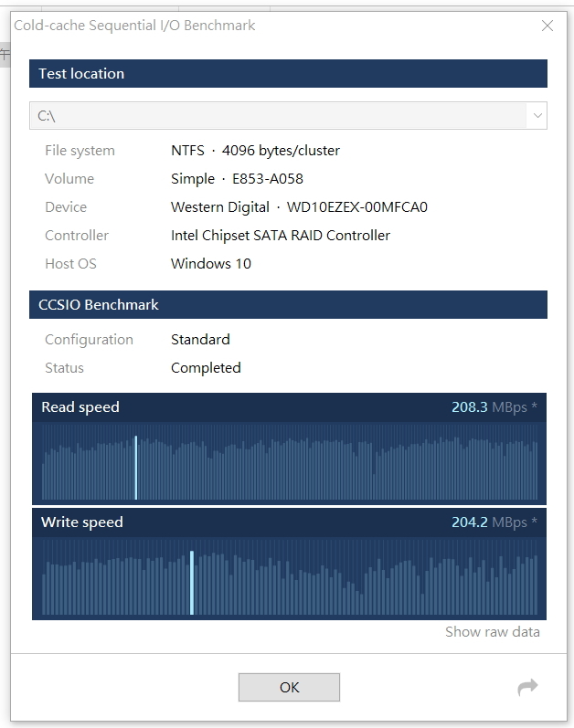Click the Standard configuration value
Screen dimensions: 574x728
[200, 340]
